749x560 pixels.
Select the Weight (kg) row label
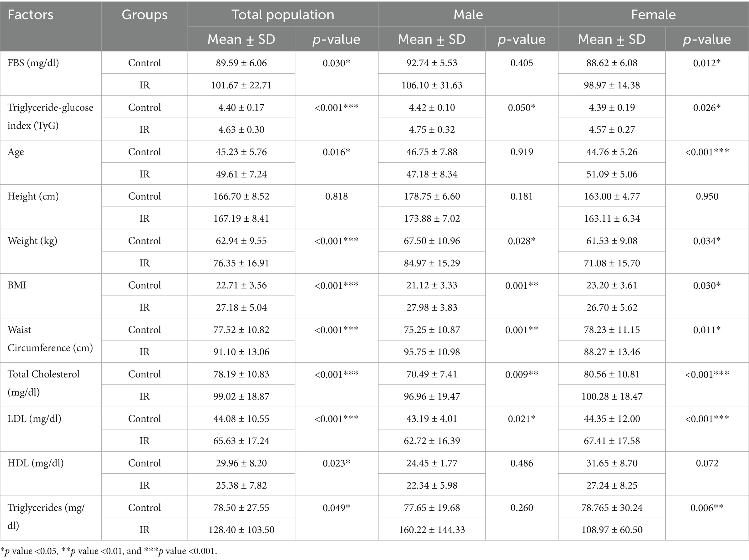click(x=33, y=241)
